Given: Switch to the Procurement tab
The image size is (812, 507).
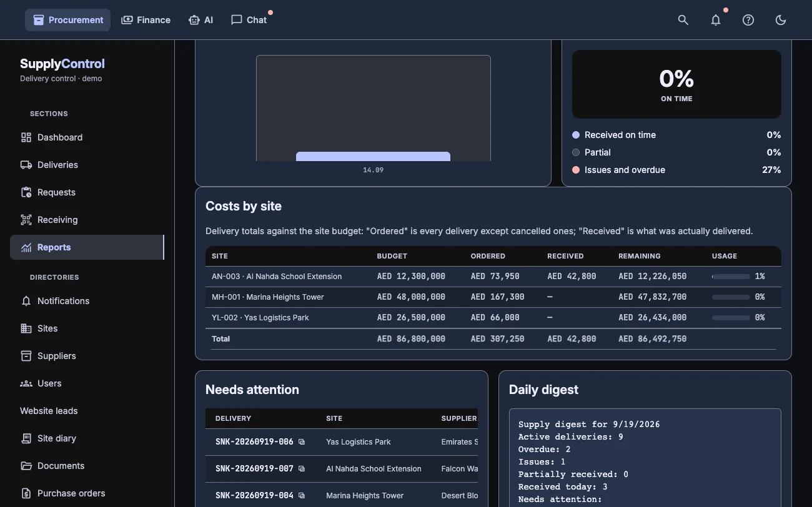Looking at the screenshot, I should pyautogui.click(x=68, y=20).
